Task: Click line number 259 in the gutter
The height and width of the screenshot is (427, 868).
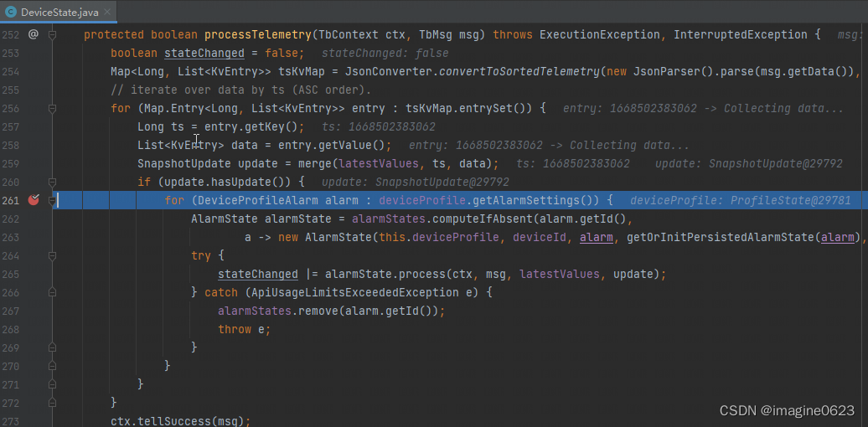Action: click(11, 164)
